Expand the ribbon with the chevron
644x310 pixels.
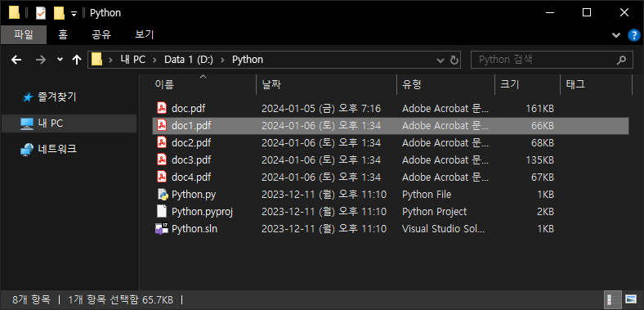coord(616,35)
